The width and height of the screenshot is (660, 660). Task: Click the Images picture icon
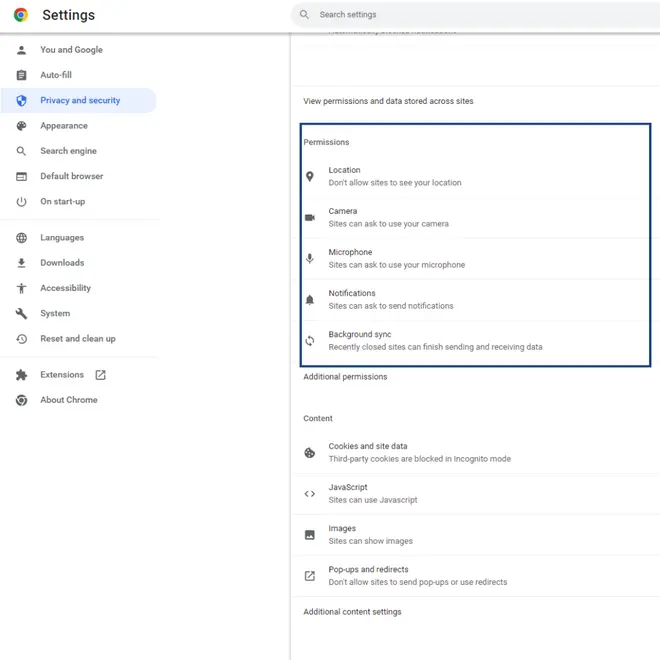[310, 535]
